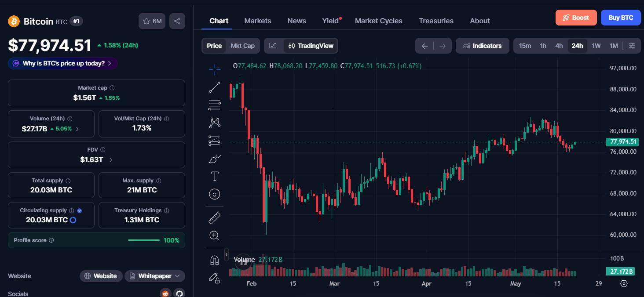Open the GitHub social link
The image size is (644, 297).
point(179,293)
